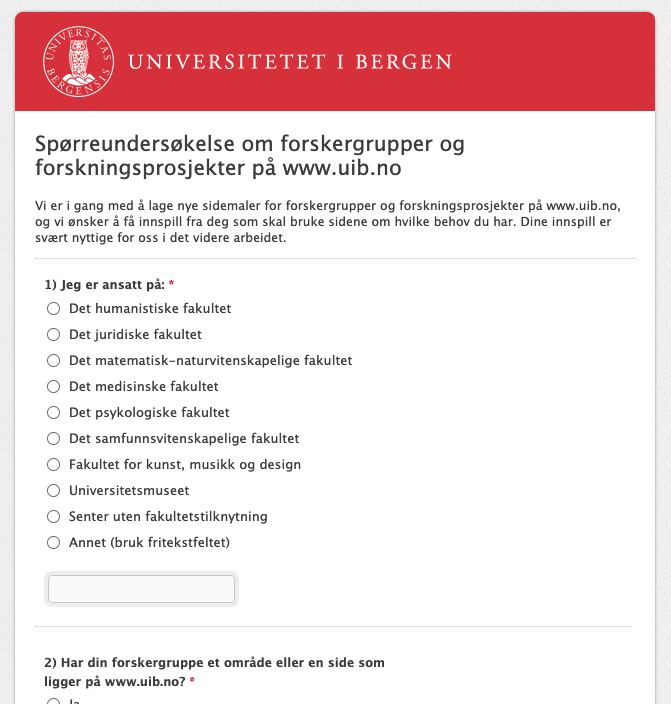Click the UNIVERSITETET I BERGEN wordmark
This screenshot has height=704, width=671.
coord(290,62)
